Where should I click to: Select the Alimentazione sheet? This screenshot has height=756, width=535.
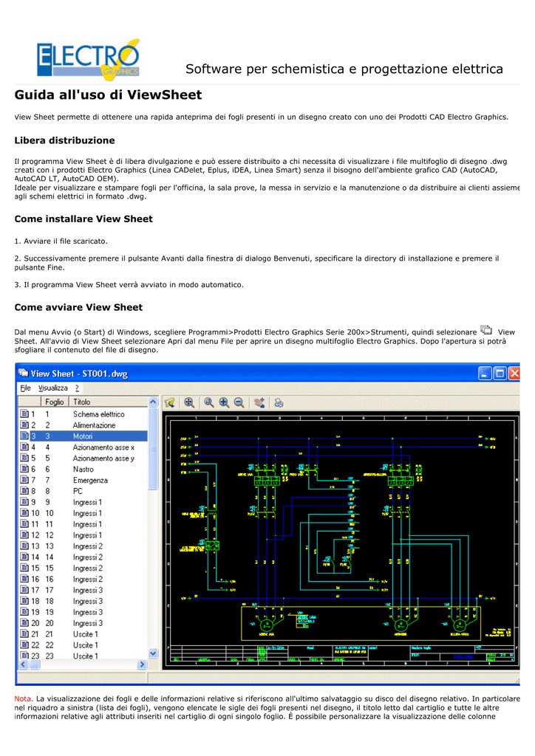coord(83,425)
